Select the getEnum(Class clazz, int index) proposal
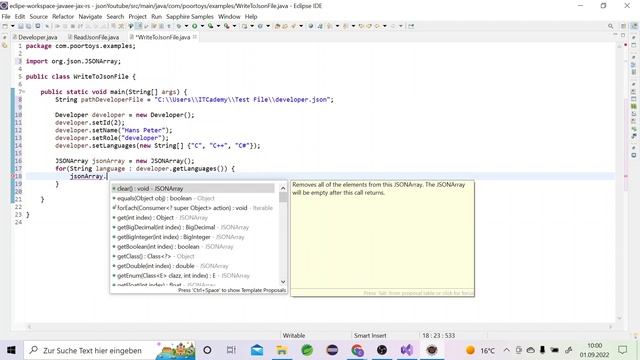This screenshot has width=640, height=360. pyautogui.click(x=193, y=276)
